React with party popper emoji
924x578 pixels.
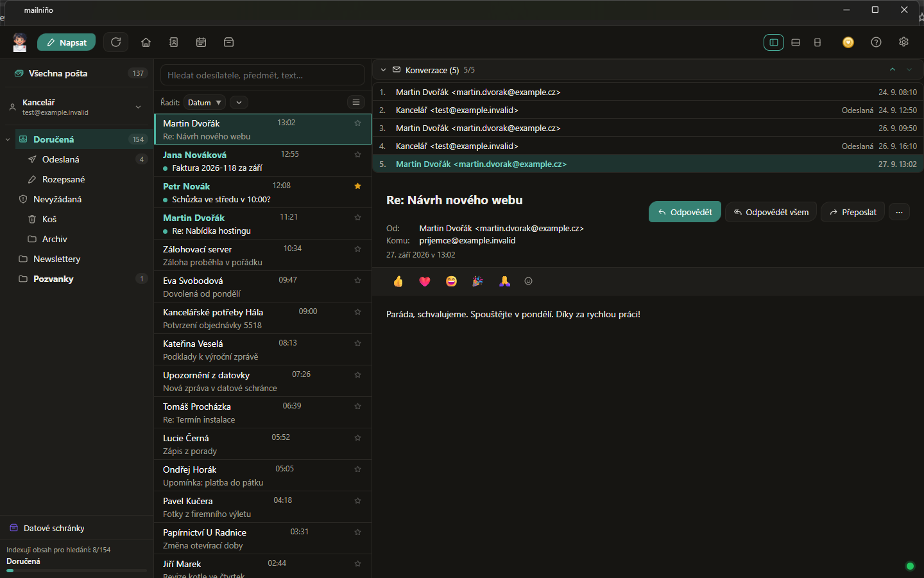point(477,281)
